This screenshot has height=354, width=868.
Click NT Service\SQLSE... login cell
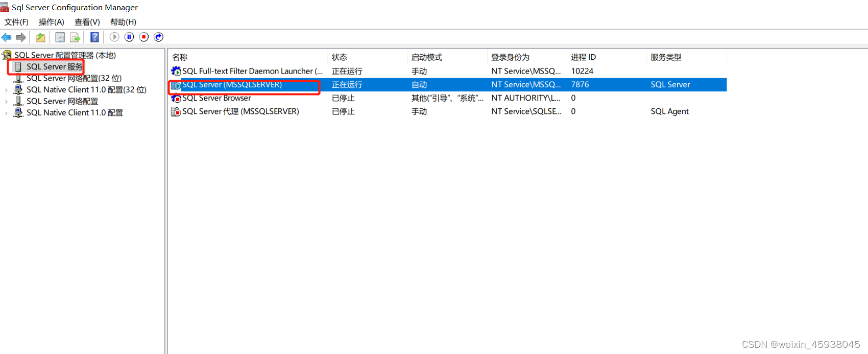[x=526, y=111]
